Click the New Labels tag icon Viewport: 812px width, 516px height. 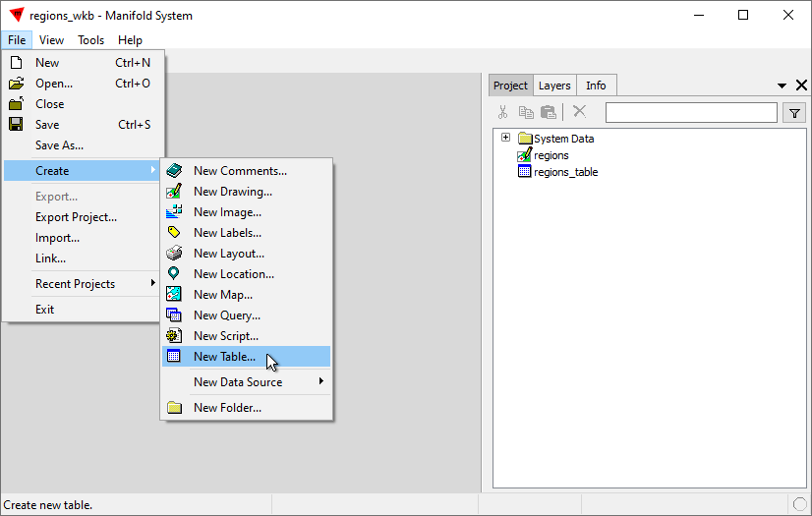click(174, 232)
